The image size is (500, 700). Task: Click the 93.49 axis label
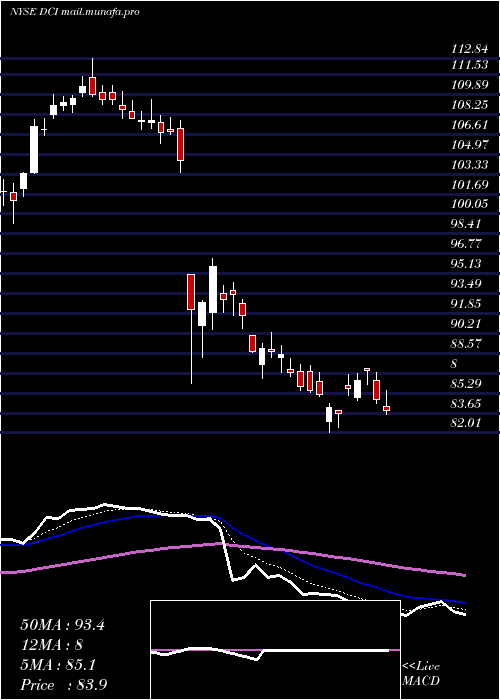(466, 284)
